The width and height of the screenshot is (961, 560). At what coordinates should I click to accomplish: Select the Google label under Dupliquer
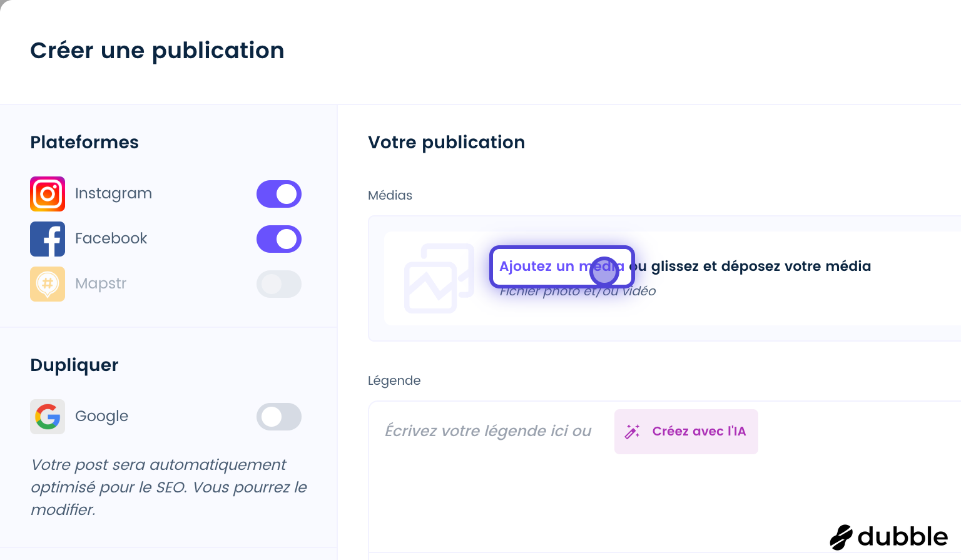101,417
